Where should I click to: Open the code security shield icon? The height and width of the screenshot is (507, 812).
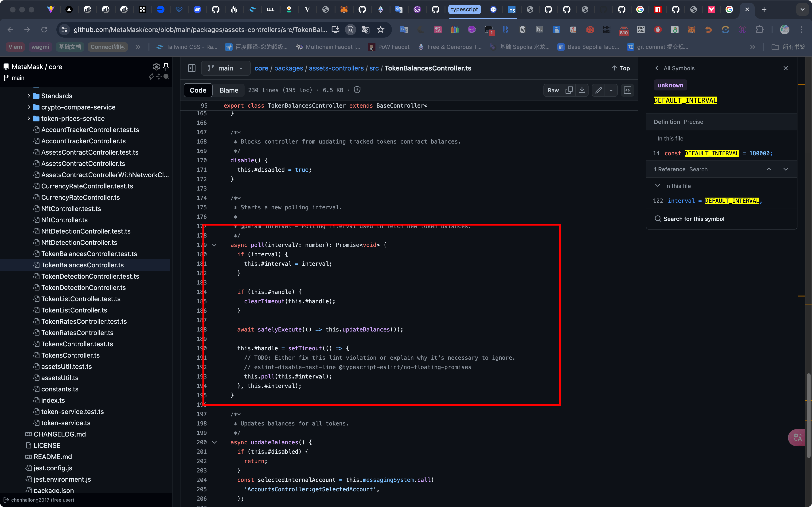(x=357, y=90)
